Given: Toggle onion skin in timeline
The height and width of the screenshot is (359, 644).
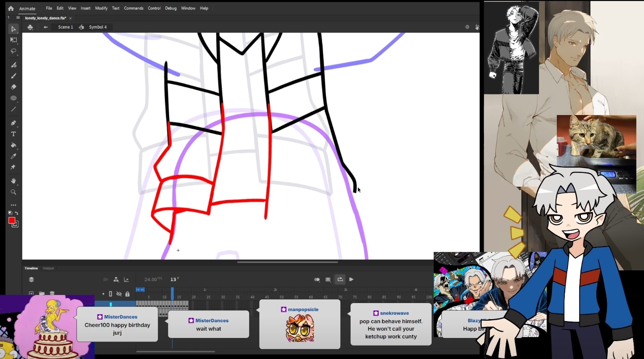Looking at the screenshot, I should coord(317,279).
